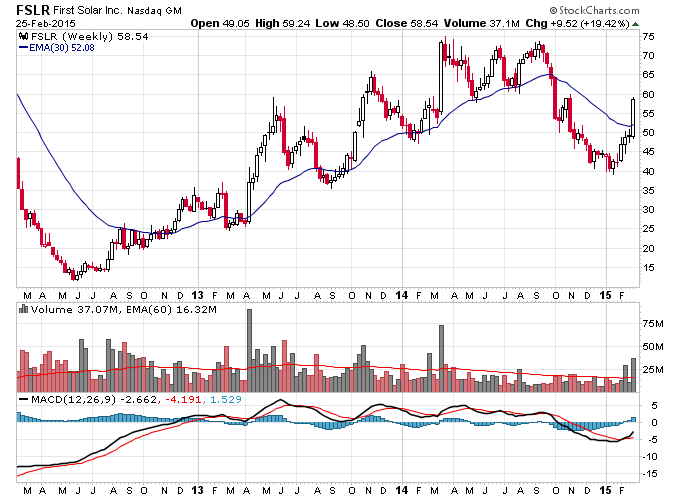
Task: Click the -10 MACD axis label
Action: click(650, 456)
